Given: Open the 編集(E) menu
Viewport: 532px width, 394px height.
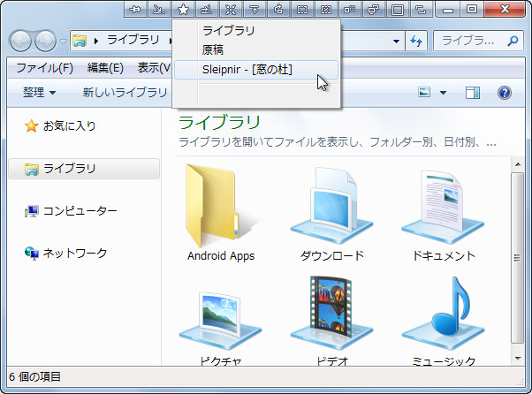Looking at the screenshot, I should 105,68.
